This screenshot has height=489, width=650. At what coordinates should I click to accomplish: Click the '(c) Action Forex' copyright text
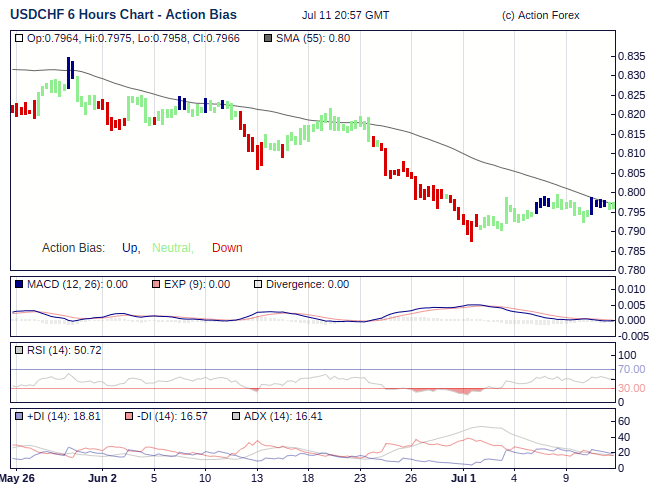click(x=540, y=16)
